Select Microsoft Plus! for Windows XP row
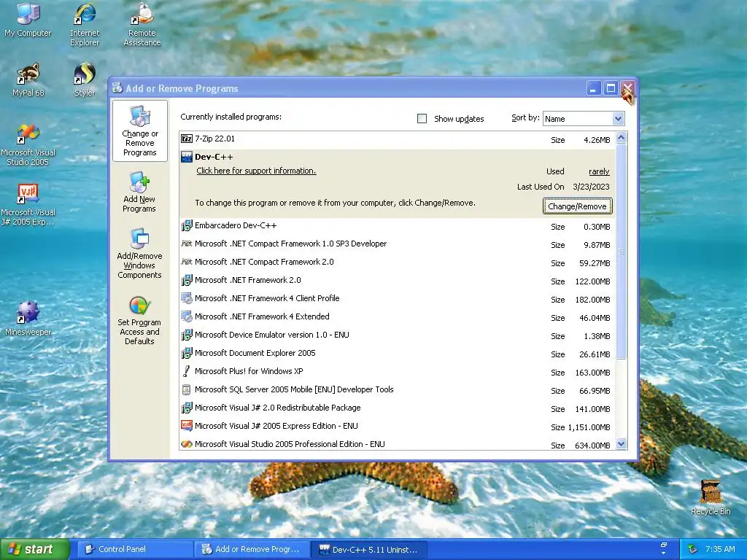The height and width of the screenshot is (560, 747). (398, 371)
